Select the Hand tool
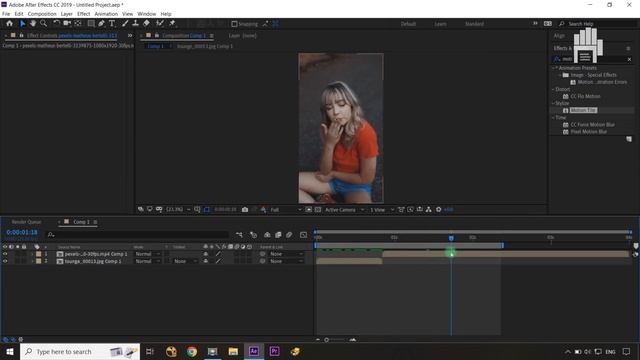640x360 pixels. (x=33, y=24)
